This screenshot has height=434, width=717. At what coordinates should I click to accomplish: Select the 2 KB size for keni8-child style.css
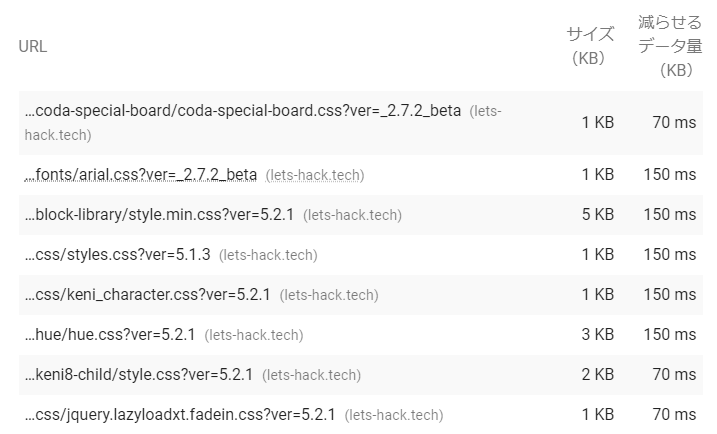click(598, 375)
